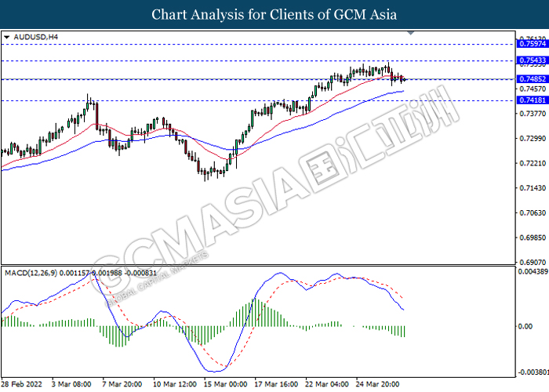Click the 22 Mar 04:00 time label

point(327,384)
